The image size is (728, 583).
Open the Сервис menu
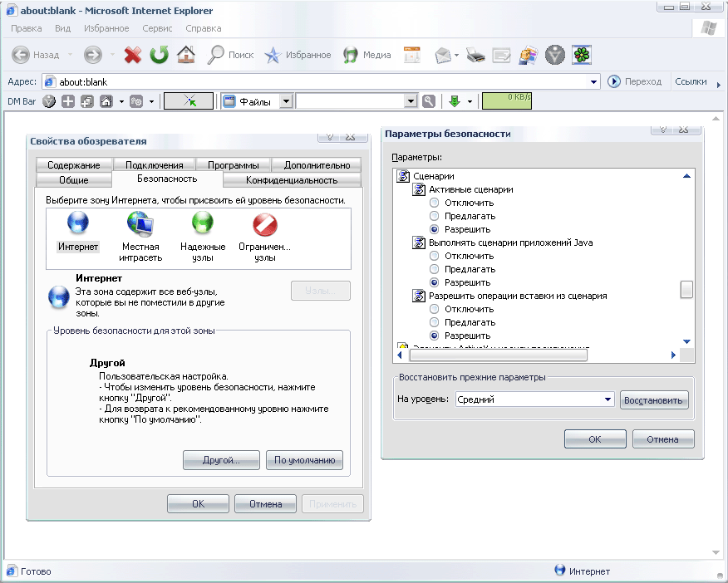tap(157, 28)
